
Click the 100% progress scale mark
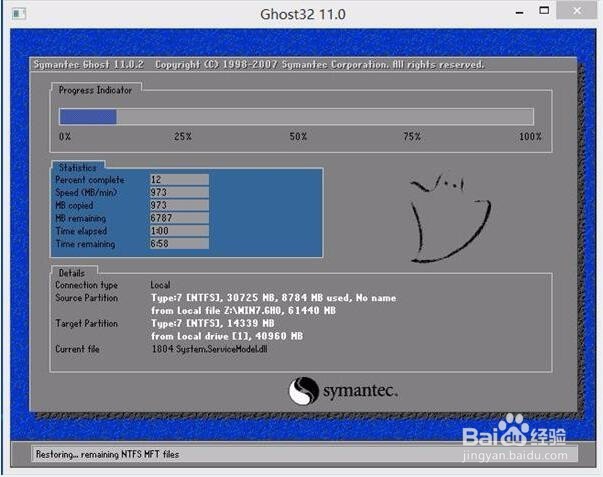[530, 137]
